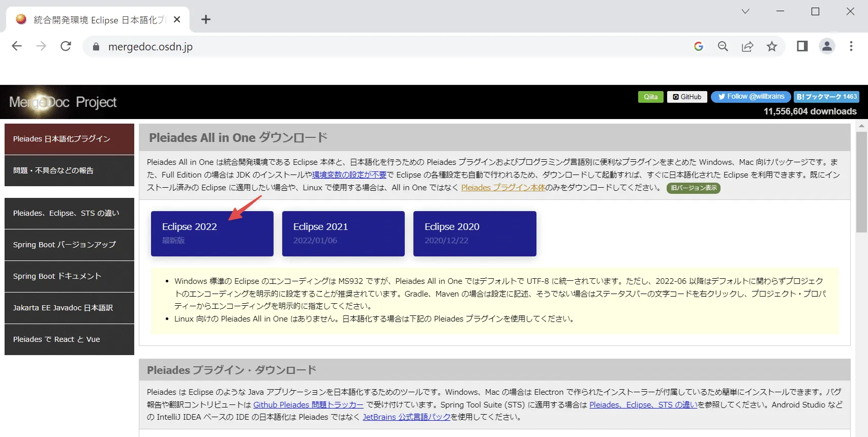
Task: Open the browser side panel icon
Action: pyautogui.click(x=802, y=46)
